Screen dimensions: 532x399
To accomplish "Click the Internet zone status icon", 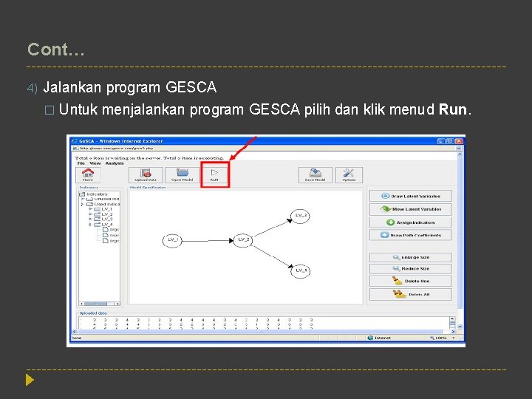I will (x=370, y=338).
